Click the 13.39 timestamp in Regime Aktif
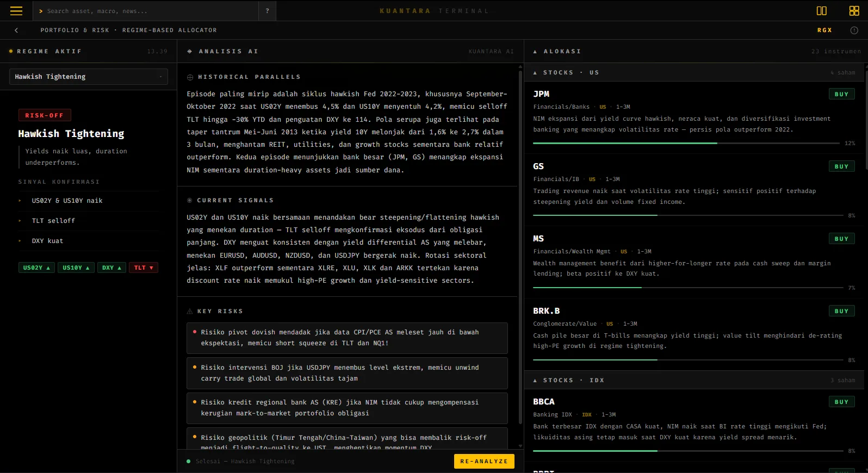 pyautogui.click(x=157, y=52)
